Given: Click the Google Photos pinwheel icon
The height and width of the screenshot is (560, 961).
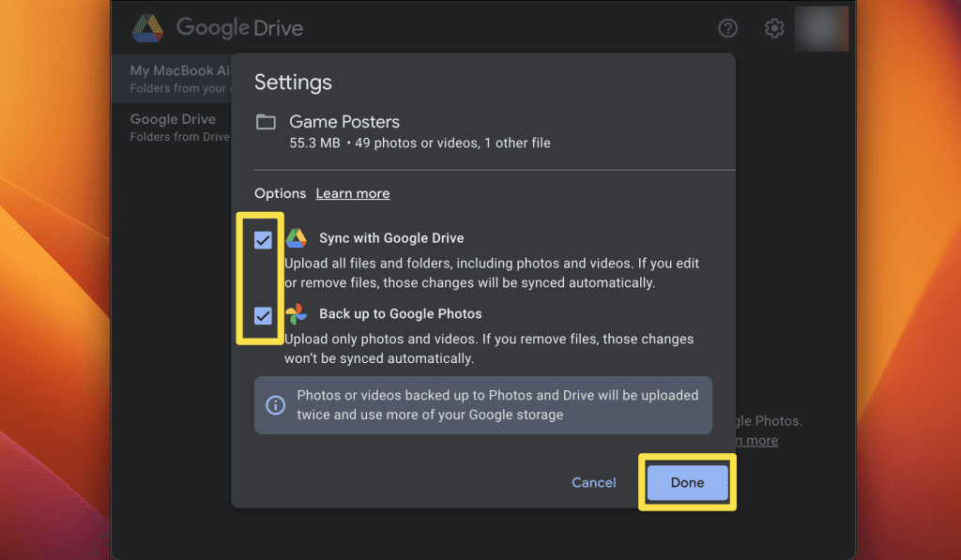Looking at the screenshot, I should pyautogui.click(x=296, y=313).
